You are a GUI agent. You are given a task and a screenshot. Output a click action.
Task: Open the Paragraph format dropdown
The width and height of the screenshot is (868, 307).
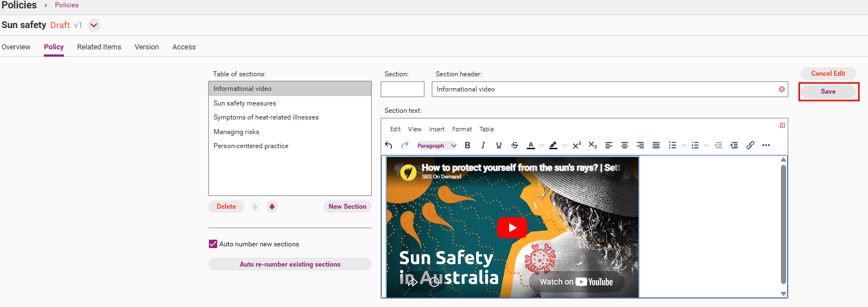tap(436, 145)
